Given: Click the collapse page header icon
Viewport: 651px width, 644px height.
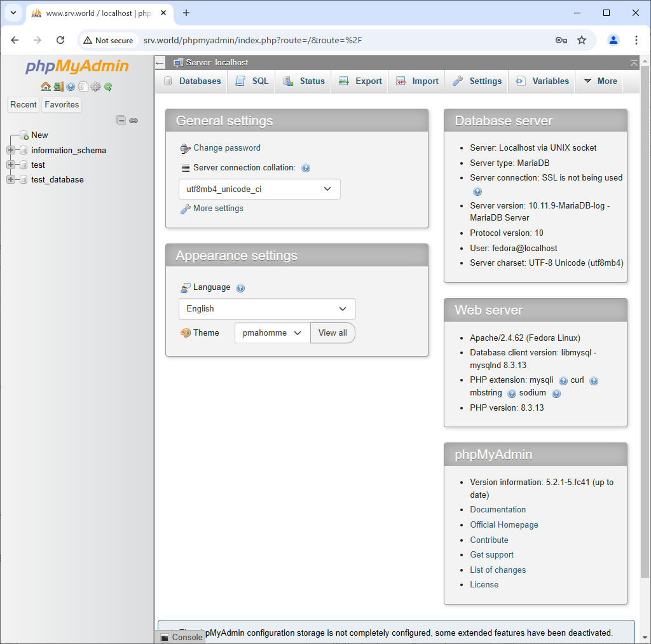Looking at the screenshot, I should pyautogui.click(x=634, y=63).
